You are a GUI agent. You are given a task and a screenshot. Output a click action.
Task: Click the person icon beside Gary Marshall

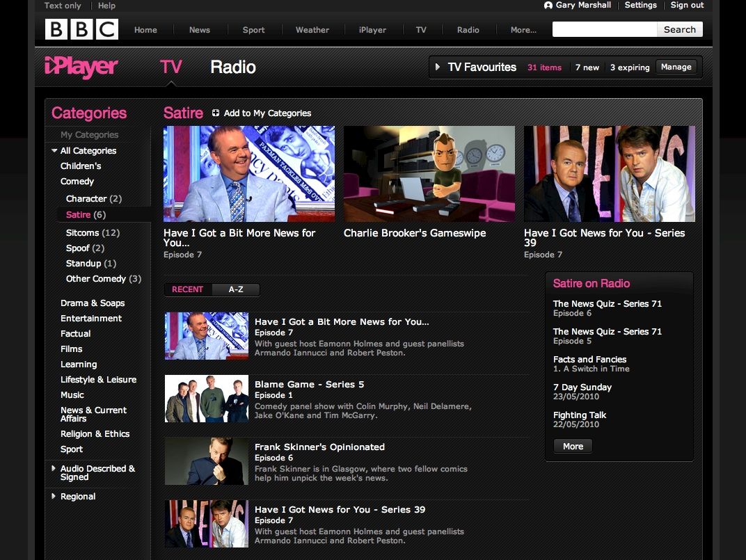[549, 6]
